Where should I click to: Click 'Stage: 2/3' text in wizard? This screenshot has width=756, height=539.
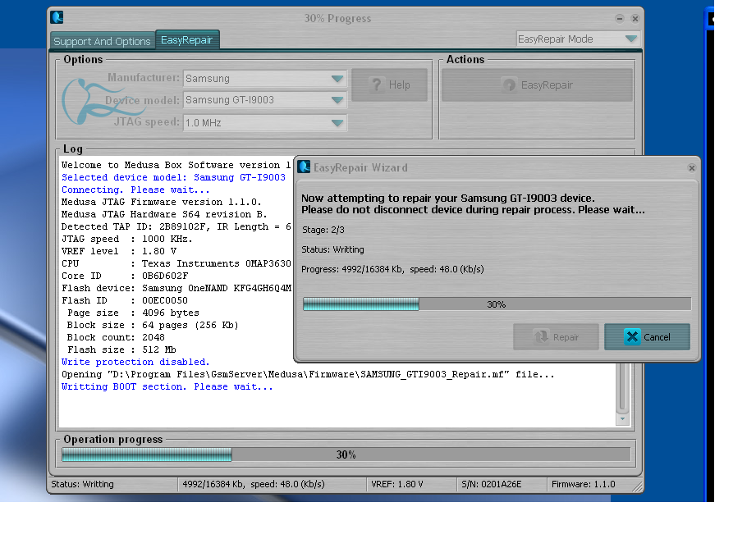(323, 230)
